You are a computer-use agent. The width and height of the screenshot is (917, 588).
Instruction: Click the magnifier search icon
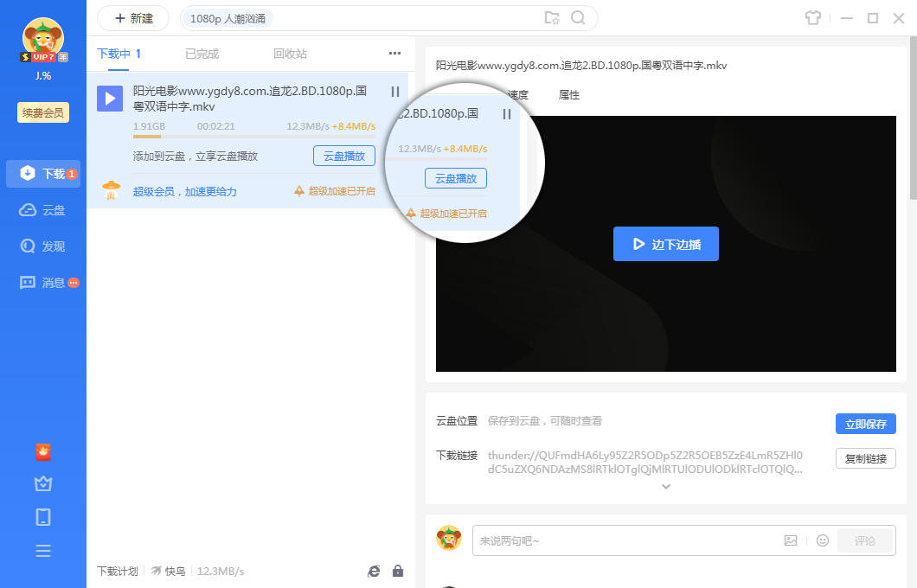(x=578, y=17)
